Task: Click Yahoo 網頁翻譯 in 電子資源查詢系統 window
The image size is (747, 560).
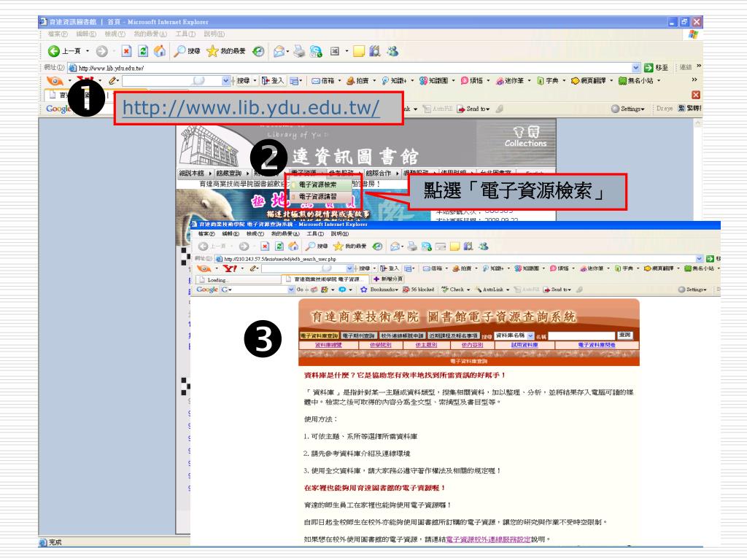Action: [659, 268]
